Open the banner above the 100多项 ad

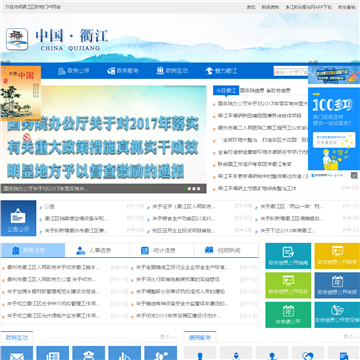pyautogui.click(x=334, y=74)
